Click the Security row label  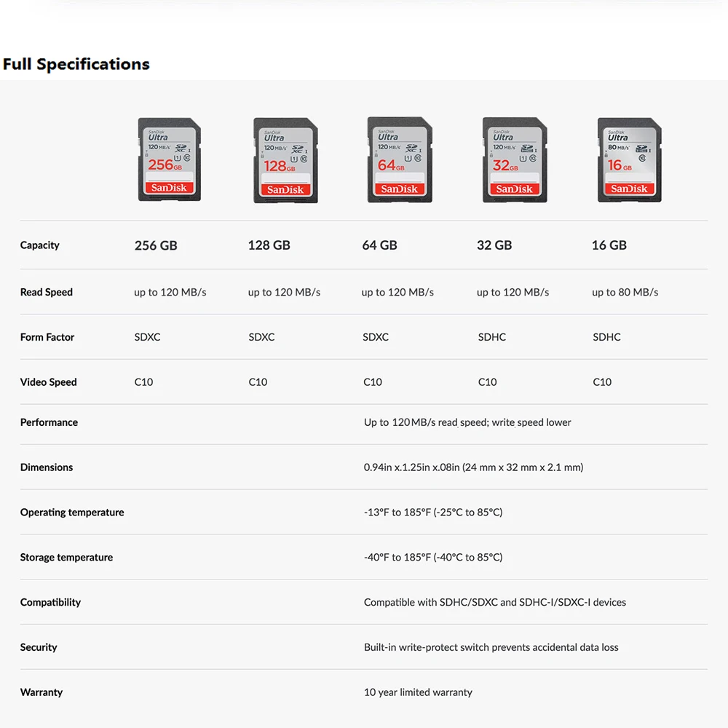pyautogui.click(x=39, y=648)
